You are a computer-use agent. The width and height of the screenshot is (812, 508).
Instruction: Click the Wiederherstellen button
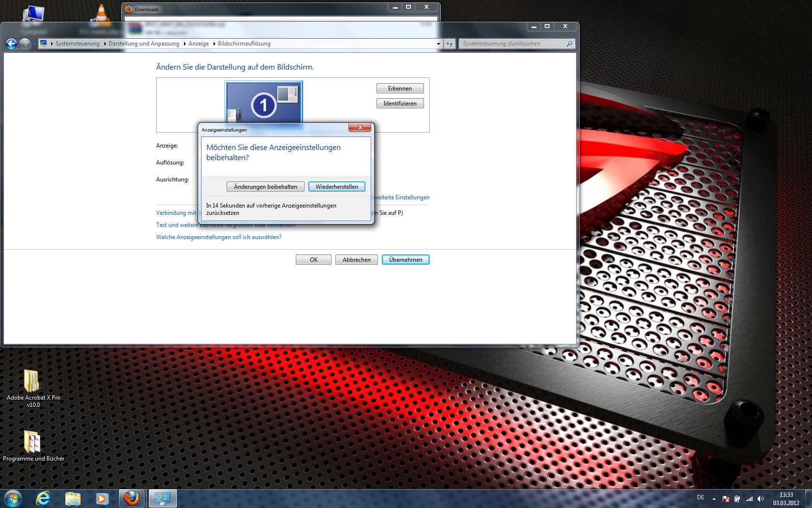337,187
